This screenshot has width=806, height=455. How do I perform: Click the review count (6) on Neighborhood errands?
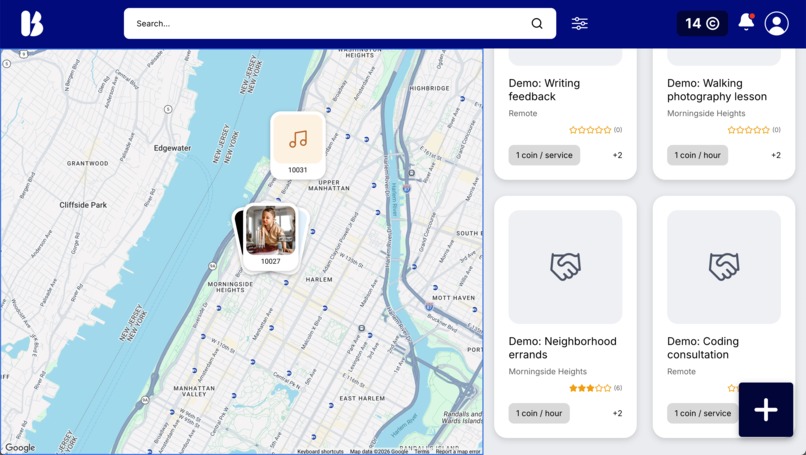coord(618,388)
